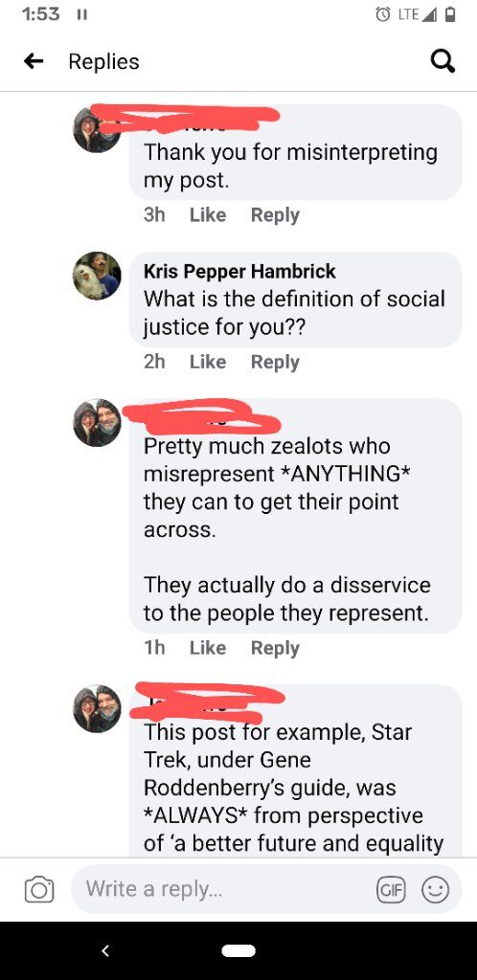
Task: Open avatar beside 'Thank you for misinterpreting' comment
Action: coord(97,129)
